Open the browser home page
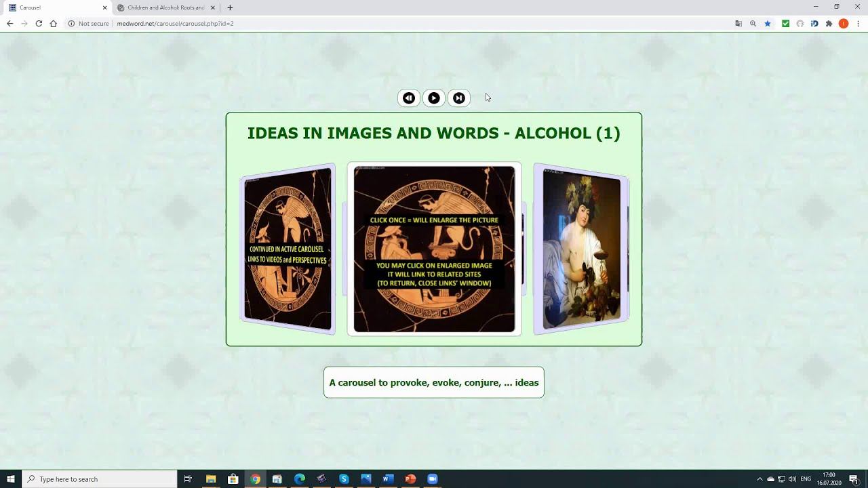Viewport: 868px width, 488px height. click(x=53, y=23)
